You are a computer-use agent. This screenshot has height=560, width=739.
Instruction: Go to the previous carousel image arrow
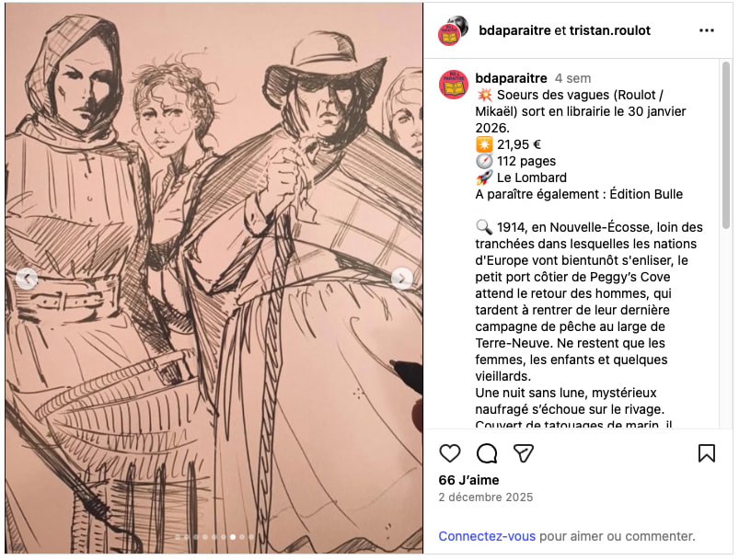click(x=27, y=279)
